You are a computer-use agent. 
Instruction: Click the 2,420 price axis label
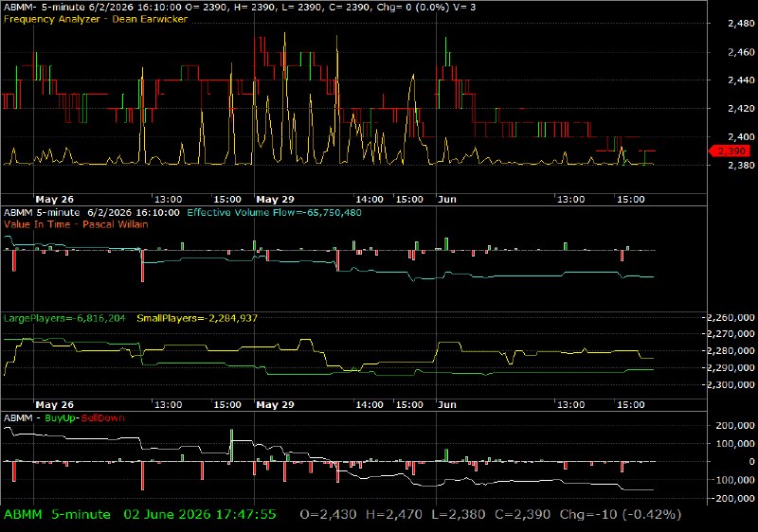[741, 108]
